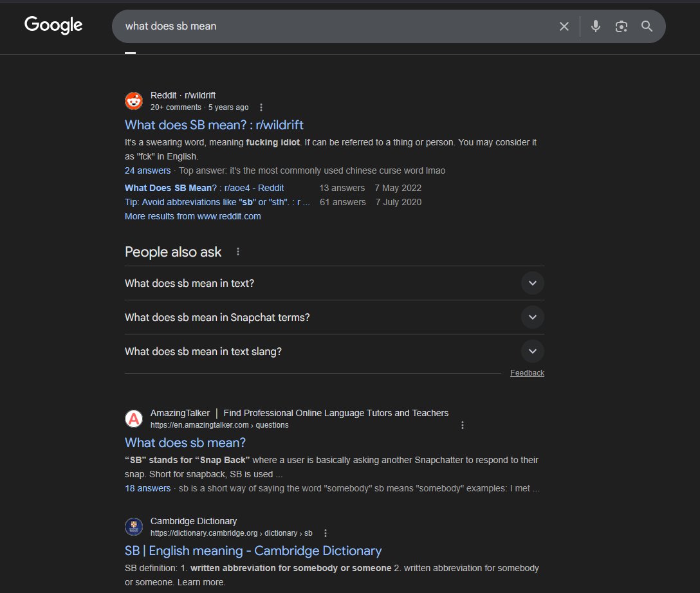Open three-dot menu next to 'People also ask'
Screen dimensions: 700x593
pos(238,251)
